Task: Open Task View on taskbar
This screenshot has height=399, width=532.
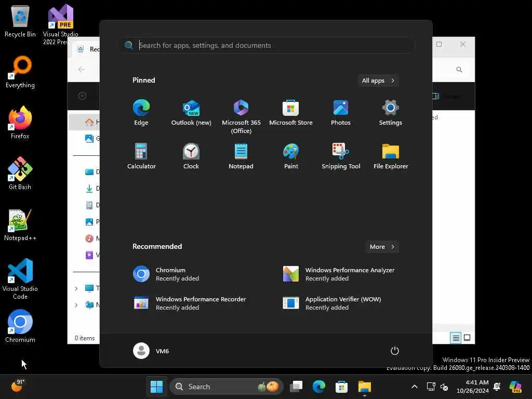Action: (296, 387)
